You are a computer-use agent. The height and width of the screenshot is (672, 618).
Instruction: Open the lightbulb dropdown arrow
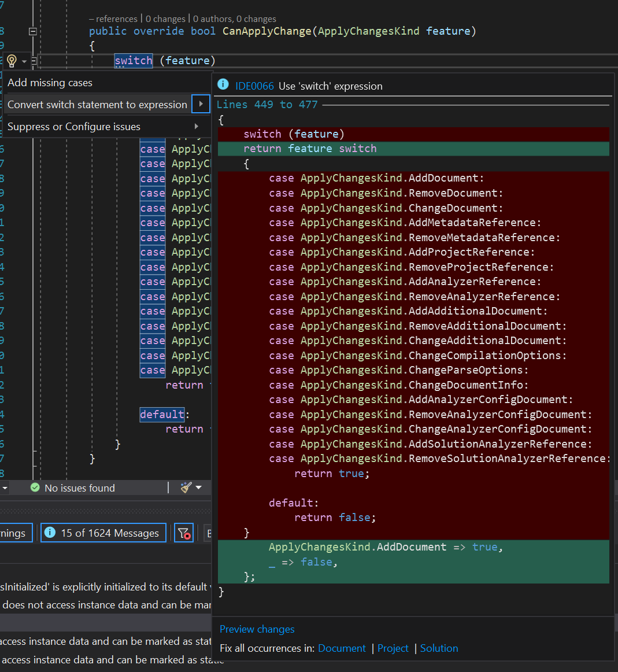[x=24, y=61]
